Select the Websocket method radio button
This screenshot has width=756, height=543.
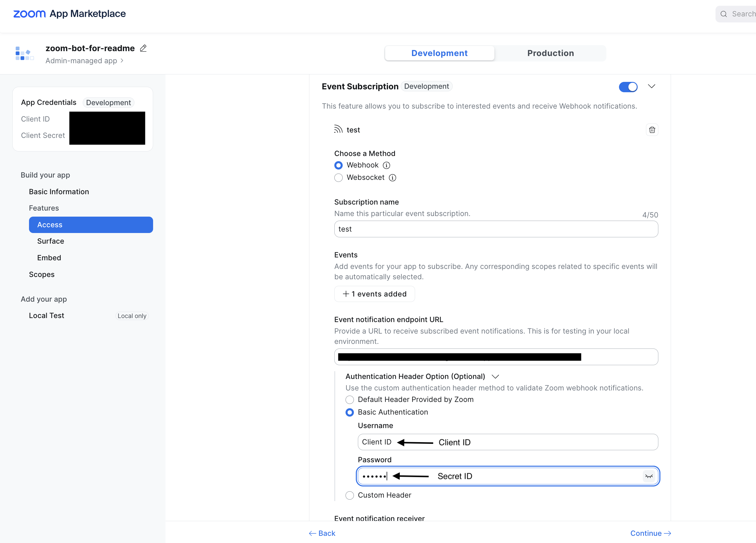tap(338, 178)
